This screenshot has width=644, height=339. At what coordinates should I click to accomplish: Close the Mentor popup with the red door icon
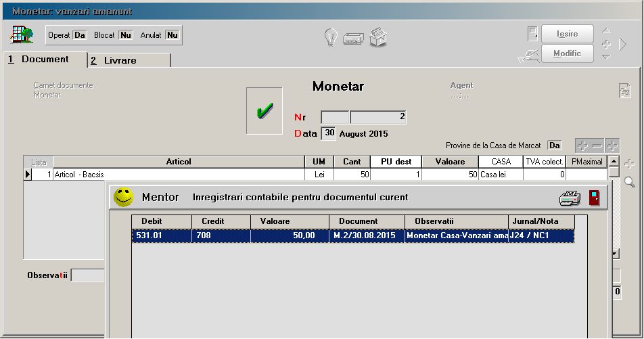(x=594, y=198)
